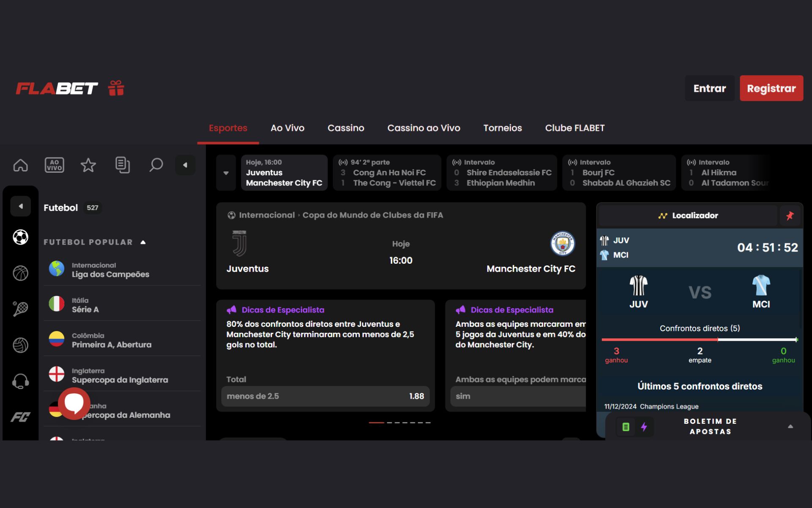Open the dropdown left of match ticker
812x508 pixels.
point(226,173)
